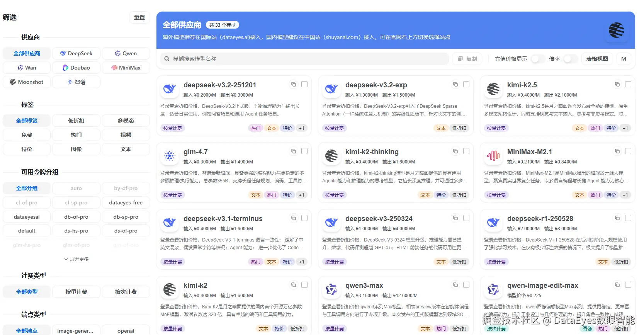Image resolution: width=644 pixels, height=335 pixels.
Task: Check the glm-4.7 selection box
Action: click(304, 151)
